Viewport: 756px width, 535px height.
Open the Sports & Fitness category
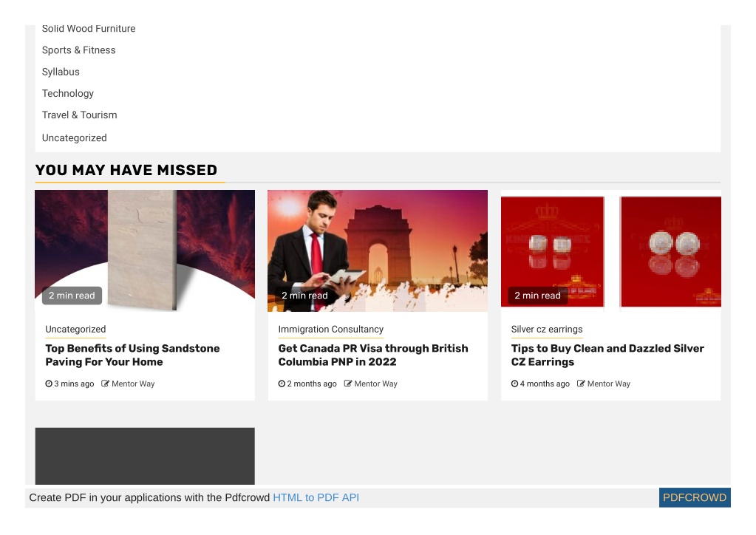coord(78,50)
